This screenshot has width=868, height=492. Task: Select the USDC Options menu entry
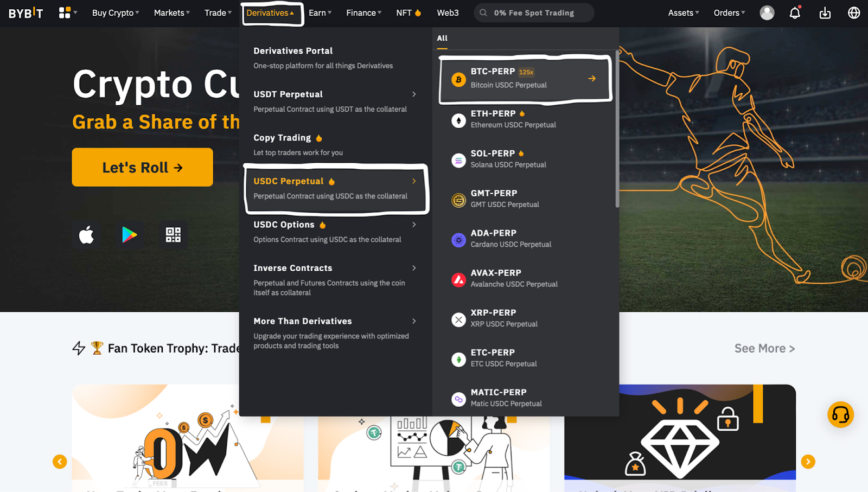point(335,232)
